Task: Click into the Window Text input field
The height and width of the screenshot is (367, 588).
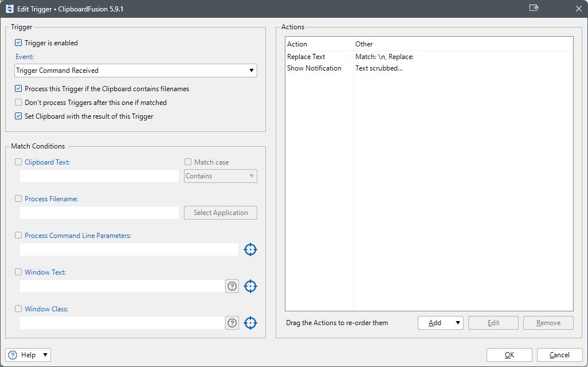Action: pyautogui.click(x=121, y=286)
